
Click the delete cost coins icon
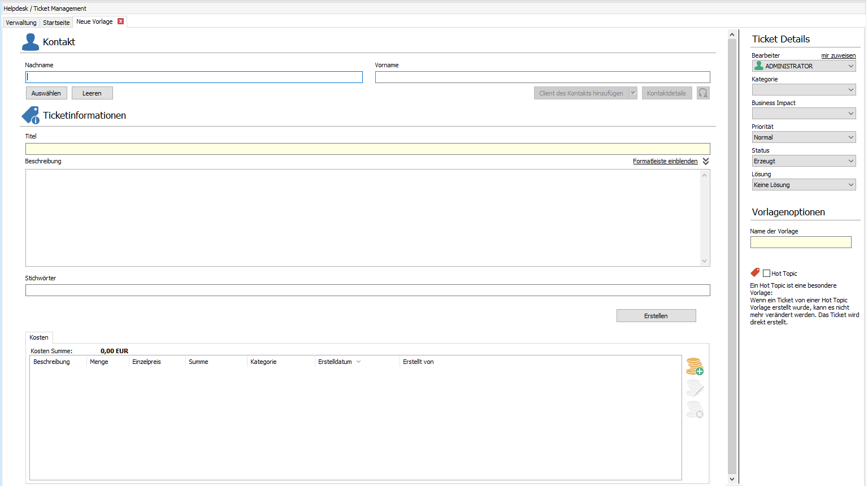pos(695,409)
